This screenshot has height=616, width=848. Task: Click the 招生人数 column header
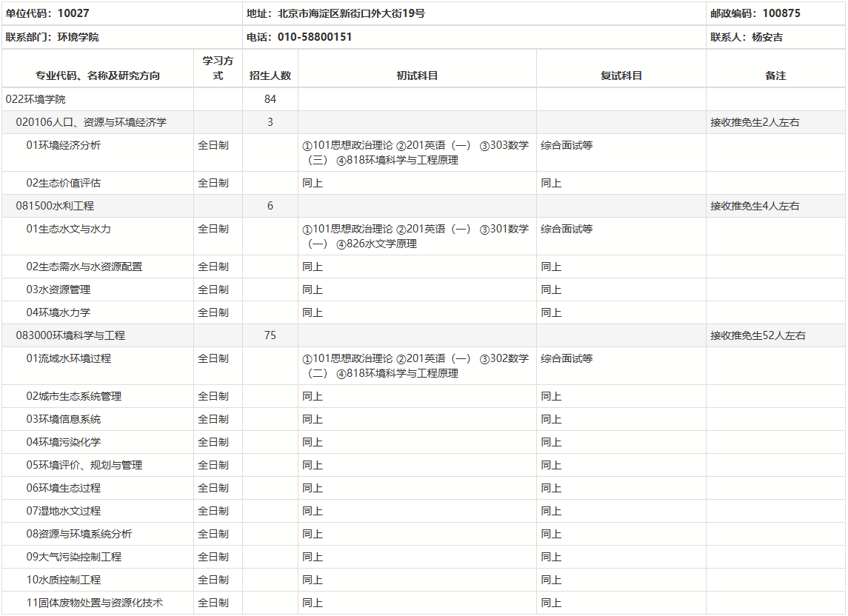pyautogui.click(x=270, y=76)
